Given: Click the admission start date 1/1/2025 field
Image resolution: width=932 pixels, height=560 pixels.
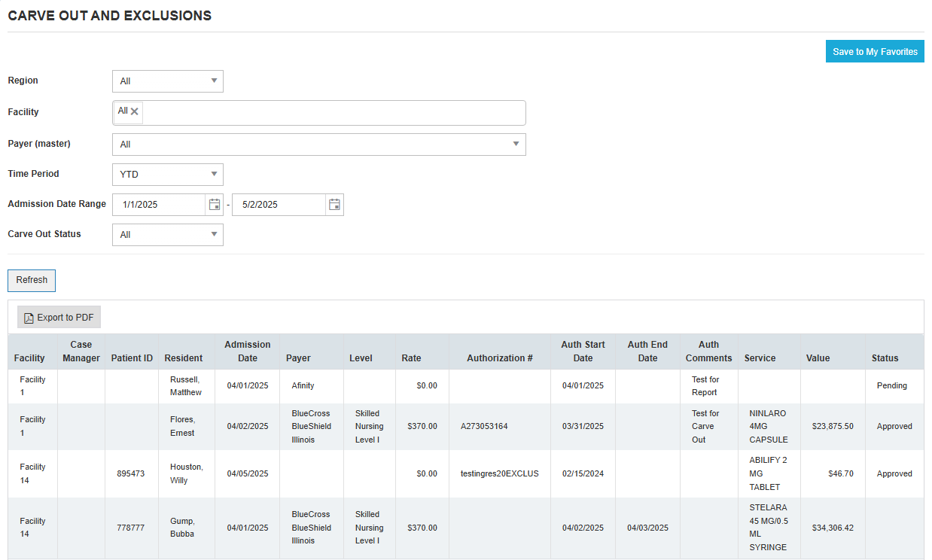Looking at the screenshot, I should [x=159, y=205].
